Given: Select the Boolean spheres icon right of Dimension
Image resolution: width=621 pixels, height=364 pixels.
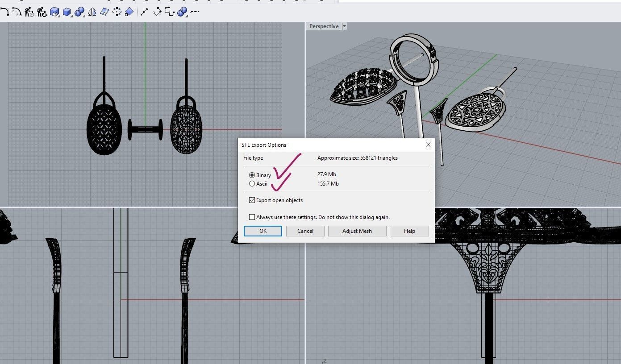Looking at the screenshot, I should coord(182,12).
